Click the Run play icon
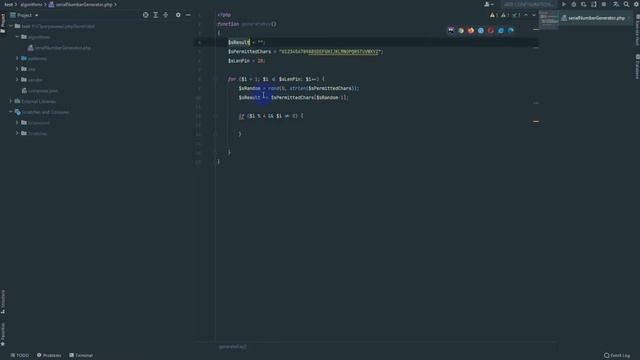 (564, 4)
